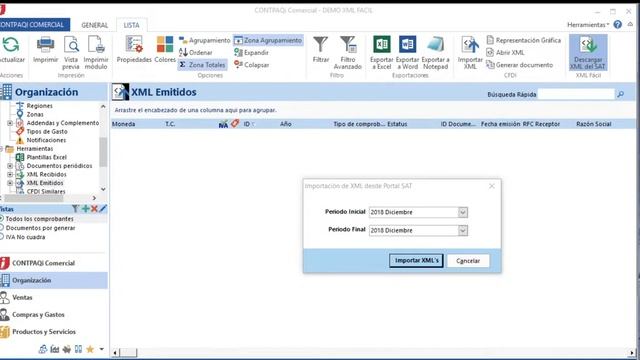
Task: Click Colapsar in ribbon
Action: pos(251,65)
